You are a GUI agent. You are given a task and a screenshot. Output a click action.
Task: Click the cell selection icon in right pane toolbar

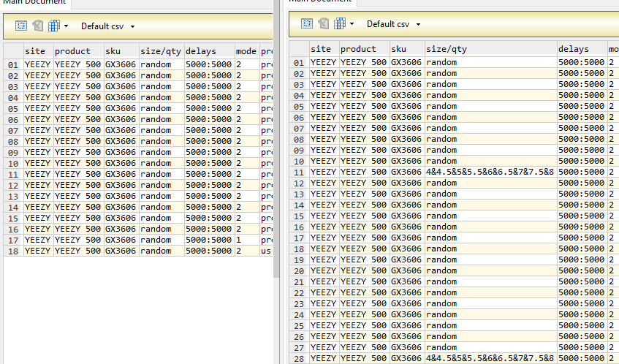pyautogui.click(x=307, y=23)
